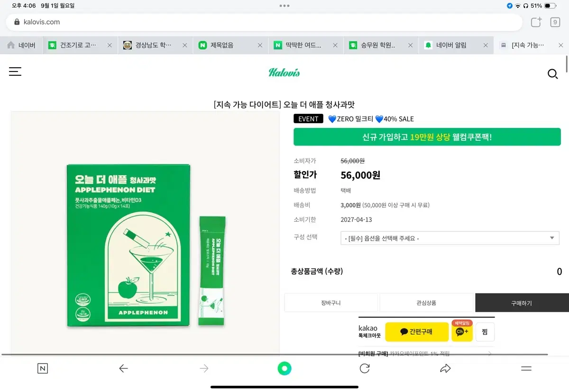This screenshot has width=569, height=392.
Task: Reload the page with the refresh icon
Action: 365,368
